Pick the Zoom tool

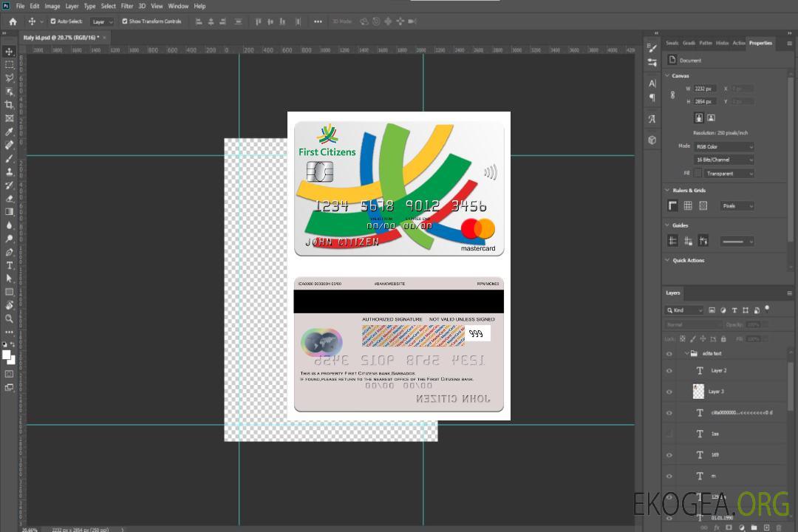tap(10, 318)
